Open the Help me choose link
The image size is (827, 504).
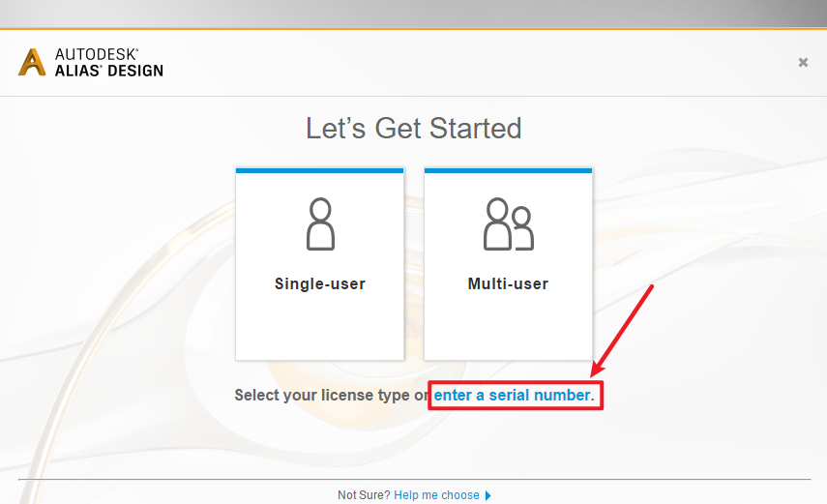[436, 495]
